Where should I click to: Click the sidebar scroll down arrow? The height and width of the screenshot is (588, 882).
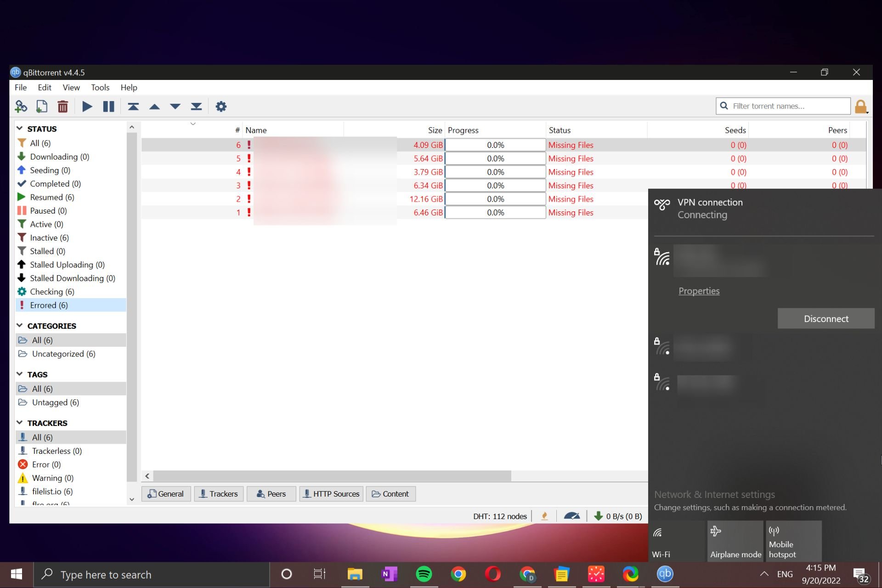pos(132,499)
